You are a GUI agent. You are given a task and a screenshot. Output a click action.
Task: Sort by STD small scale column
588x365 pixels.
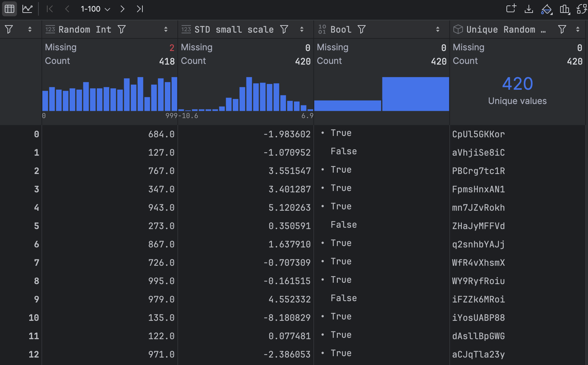302,30
